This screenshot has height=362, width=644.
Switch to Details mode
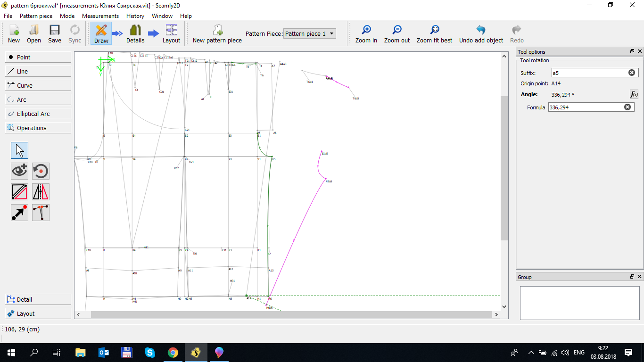pos(135,34)
